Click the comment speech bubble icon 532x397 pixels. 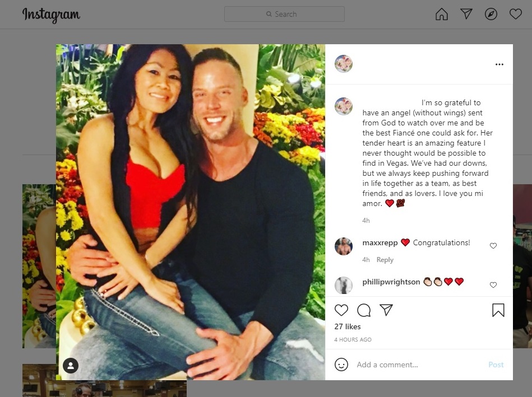[364, 310]
